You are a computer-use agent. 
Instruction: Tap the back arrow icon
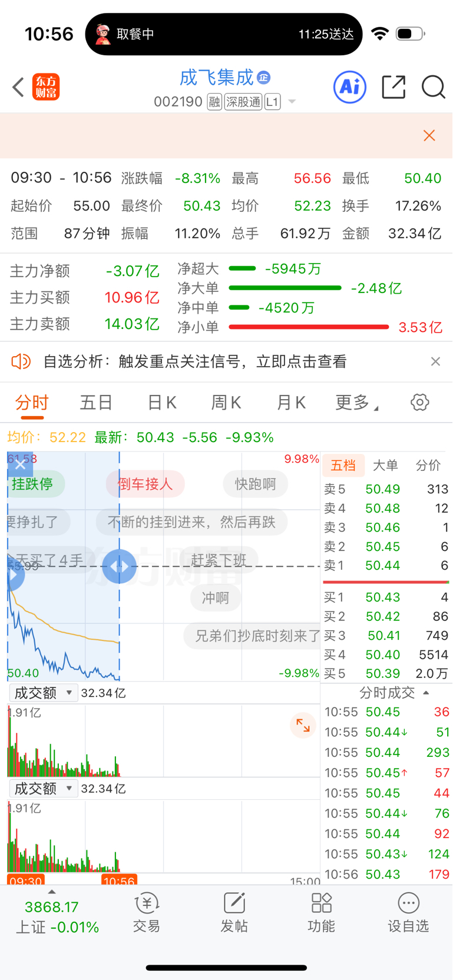point(18,87)
